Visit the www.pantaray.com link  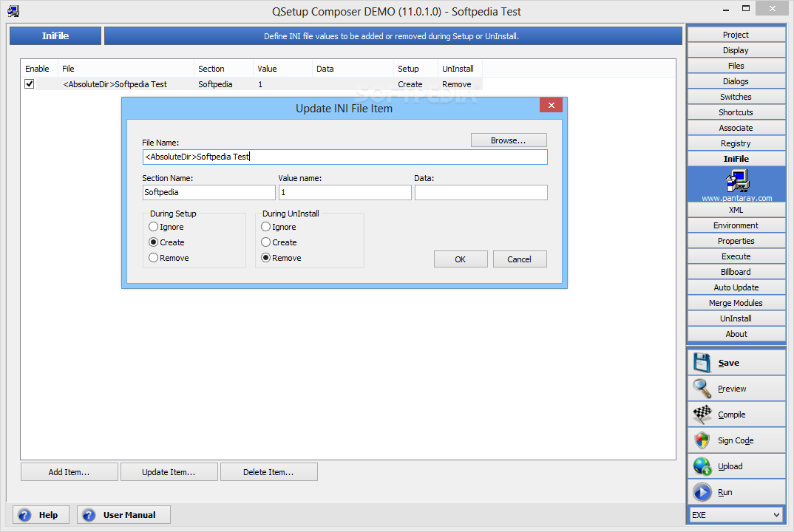tap(737, 198)
